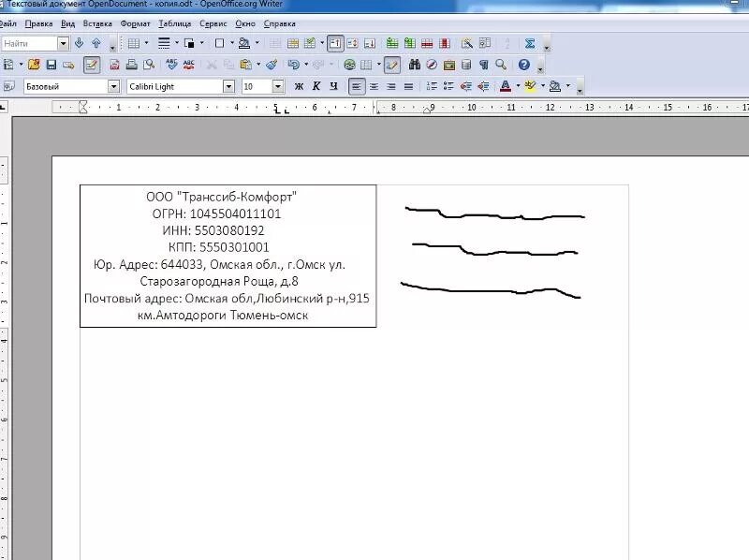Open the Вставка menu

coord(97,23)
